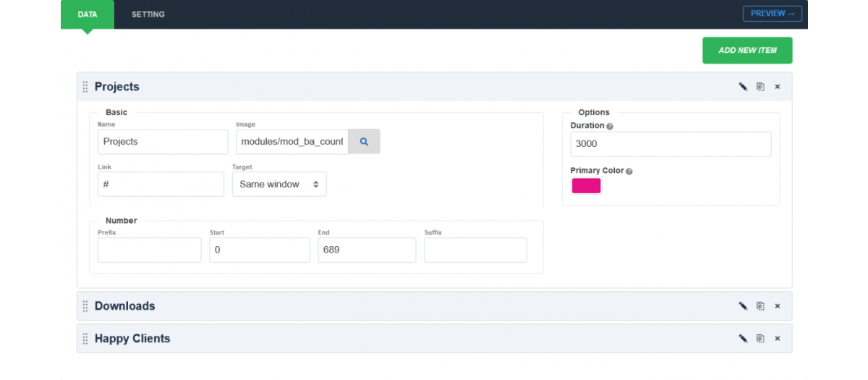This screenshot has height=380, width=868.
Task: Grab the Happy Clients drag handle
Action: [x=85, y=339]
